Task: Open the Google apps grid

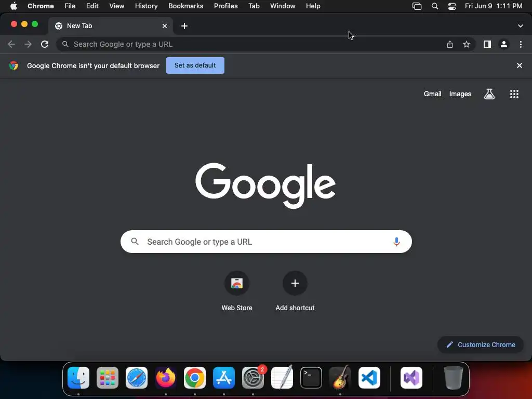Action: 514,94
